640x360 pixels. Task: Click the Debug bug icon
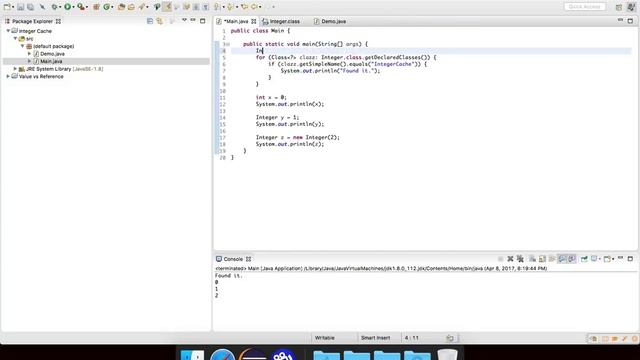pos(54,7)
